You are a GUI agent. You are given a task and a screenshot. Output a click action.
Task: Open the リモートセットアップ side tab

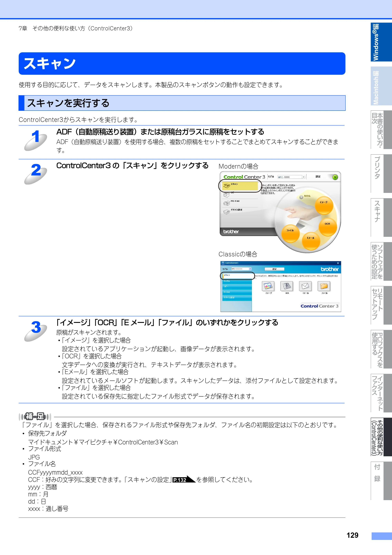[x=381, y=305]
